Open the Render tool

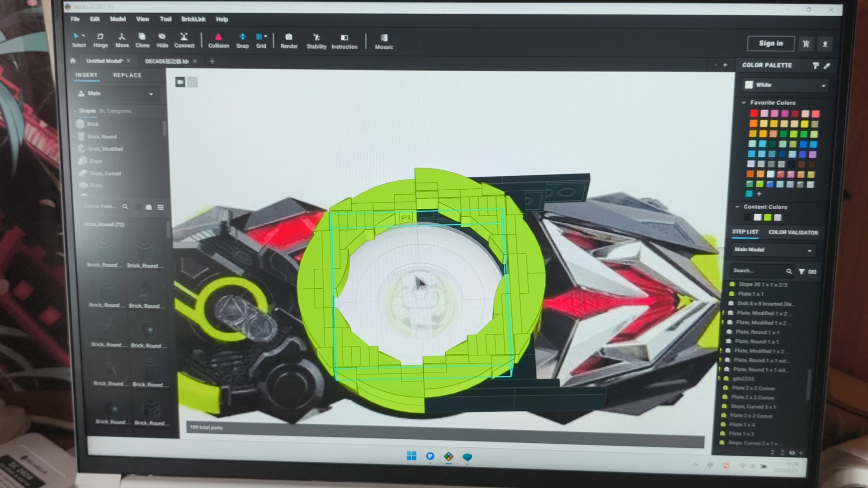click(x=289, y=41)
